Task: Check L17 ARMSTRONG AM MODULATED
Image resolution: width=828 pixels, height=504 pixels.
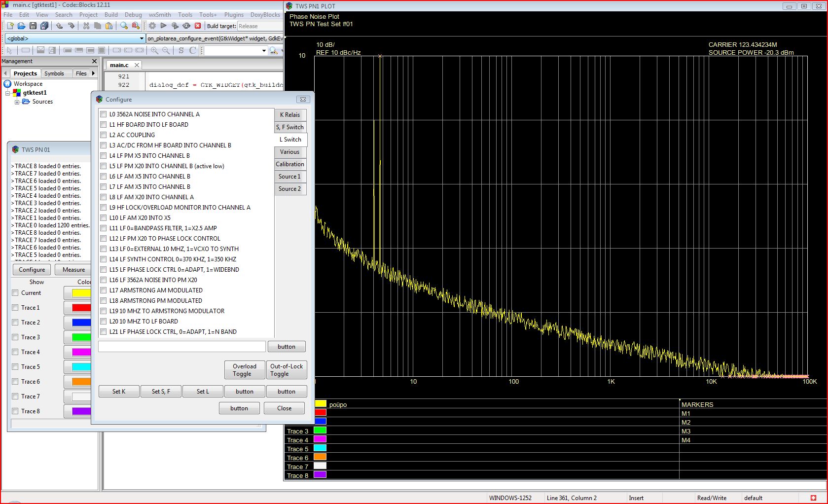Action: (104, 290)
